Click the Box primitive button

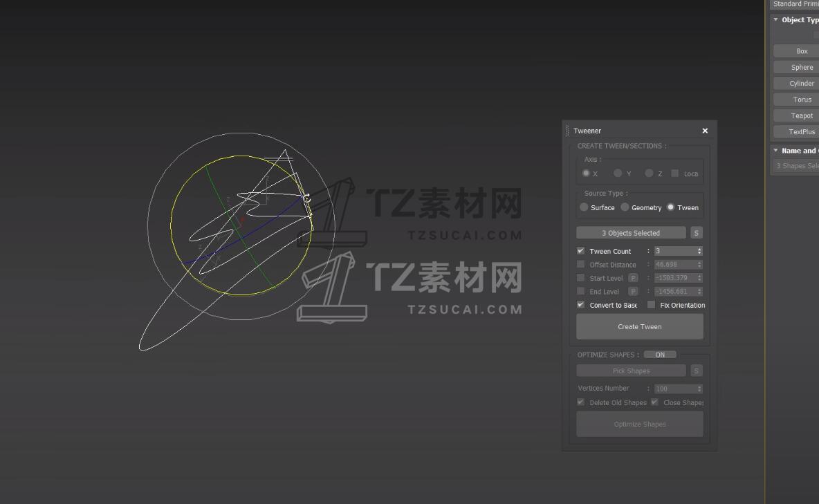pyautogui.click(x=796, y=51)
